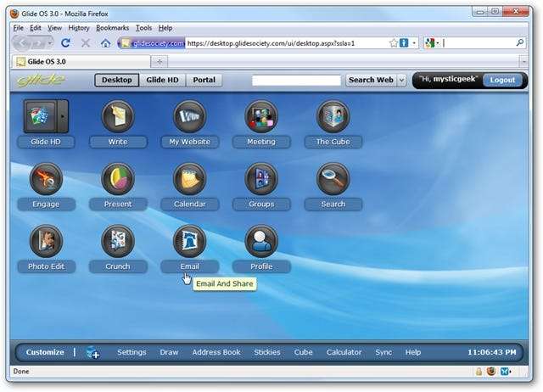
Task: Open Draw in the bottom bar
Action: coord(169,352)
